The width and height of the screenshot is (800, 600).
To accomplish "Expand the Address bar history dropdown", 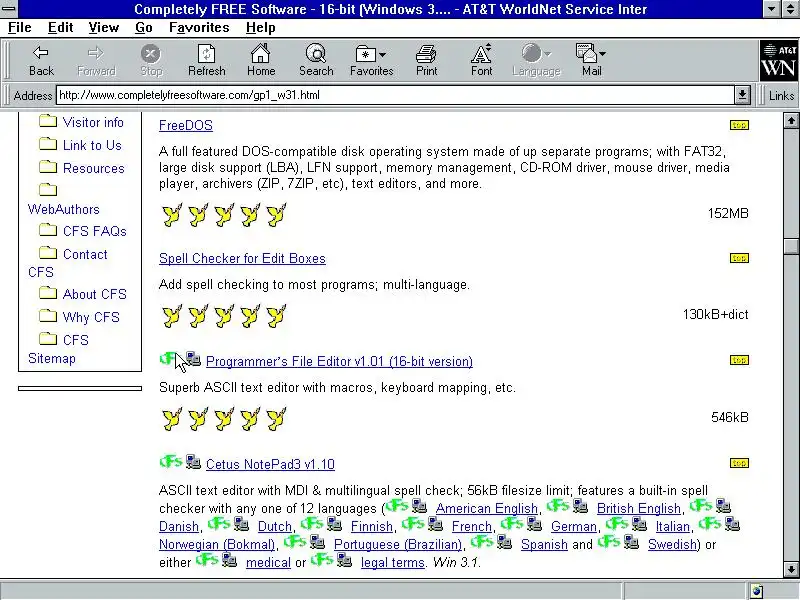I will click(x=742, y=95).
